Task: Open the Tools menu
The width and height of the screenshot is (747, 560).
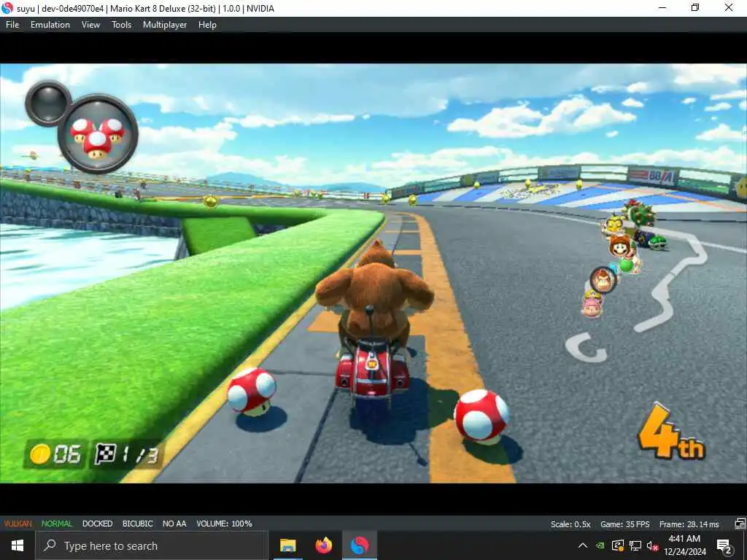Action: (122, 25)
